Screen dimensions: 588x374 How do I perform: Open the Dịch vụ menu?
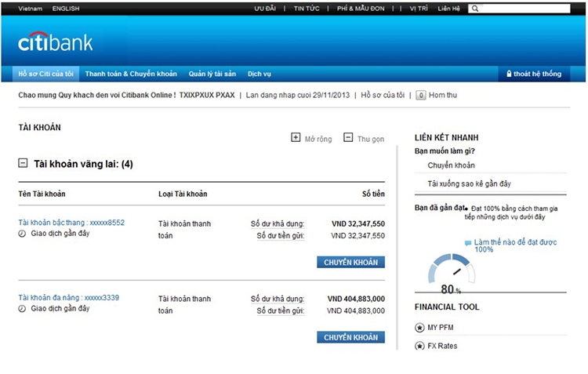coord(260,74)
